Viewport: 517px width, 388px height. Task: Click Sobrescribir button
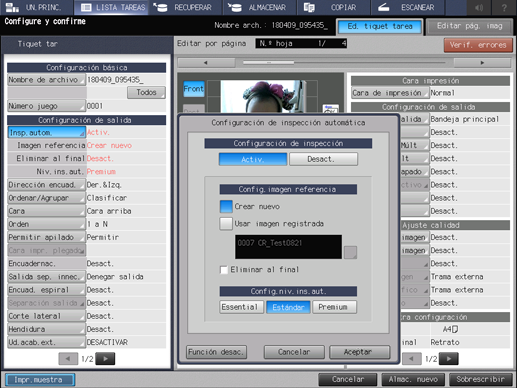tap(481, 379)
